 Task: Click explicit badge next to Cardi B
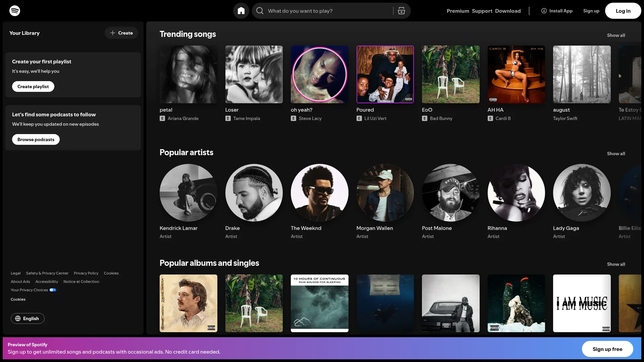click(490, 118)
